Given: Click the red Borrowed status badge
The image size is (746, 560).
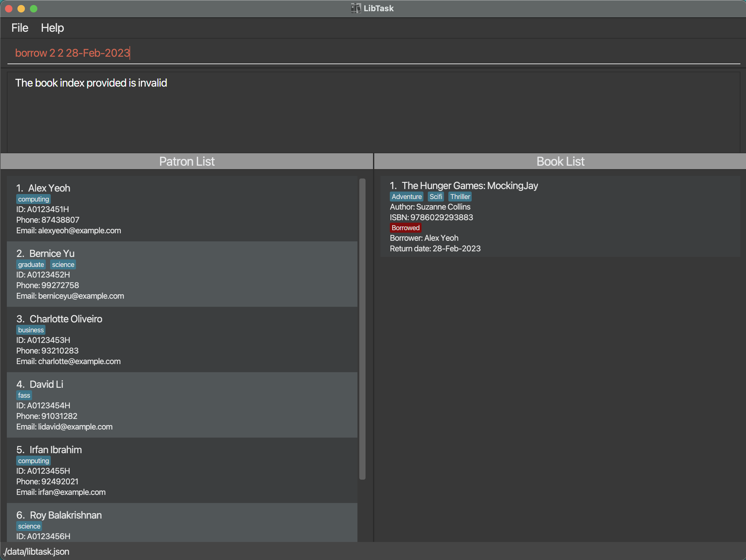Looking at the screenshot, I should pyautogui.click(x=405, y=228).
